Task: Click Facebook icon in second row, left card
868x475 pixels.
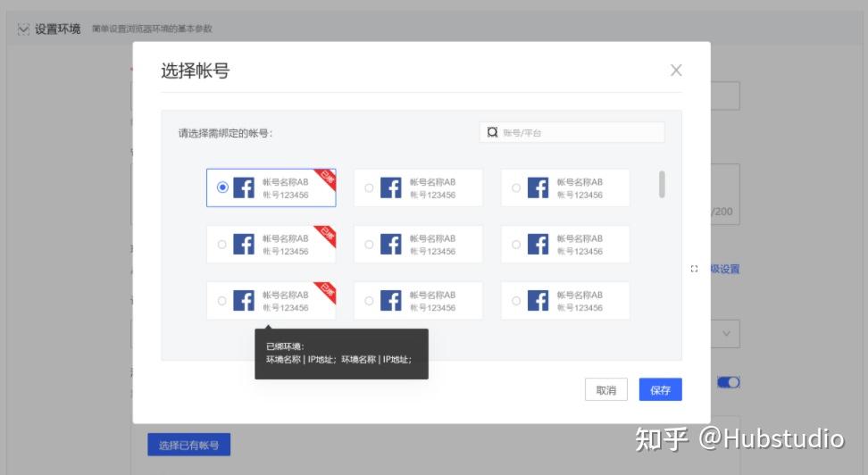Action: [244, 244]
